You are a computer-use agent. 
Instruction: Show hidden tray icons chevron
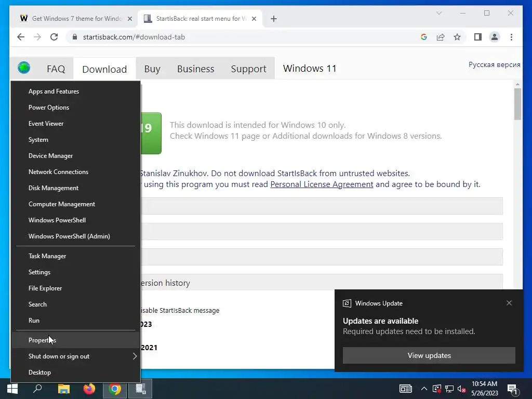click(424, 389)
